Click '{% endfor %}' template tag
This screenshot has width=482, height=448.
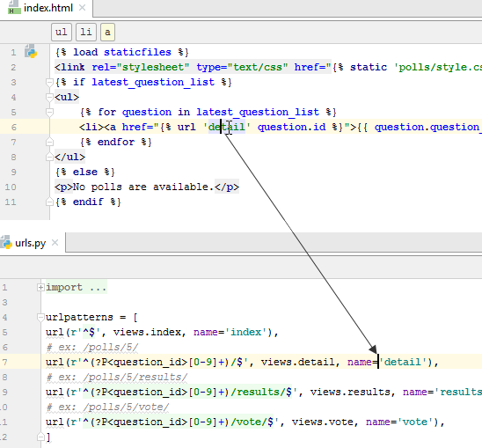[116, 142]
